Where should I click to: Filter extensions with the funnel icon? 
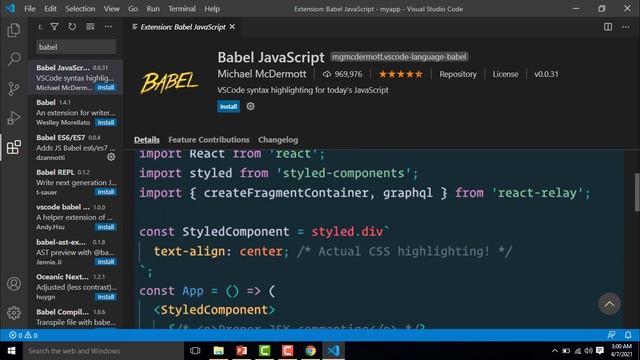click(54, 27)
